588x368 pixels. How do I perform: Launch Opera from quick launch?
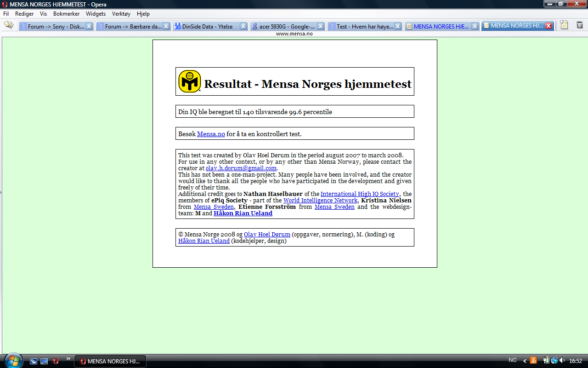tap(56, 361)
